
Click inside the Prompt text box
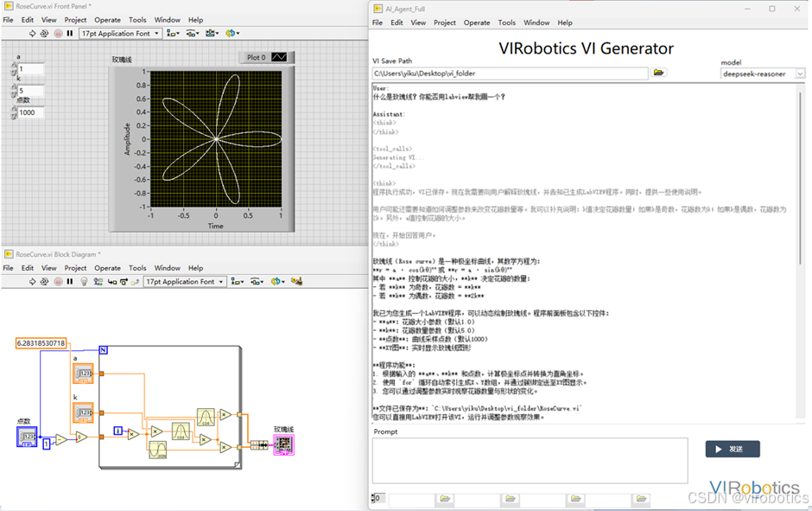(x=530, y=461)
